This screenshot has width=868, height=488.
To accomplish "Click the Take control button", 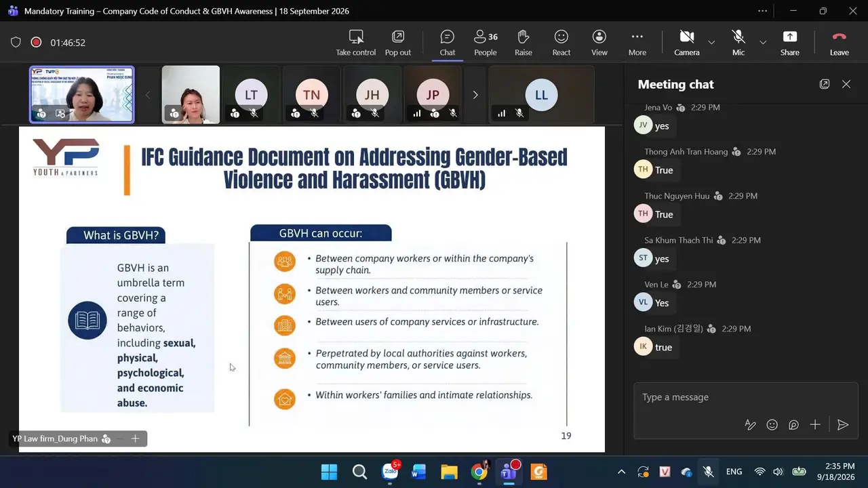I will pos(355,42).
